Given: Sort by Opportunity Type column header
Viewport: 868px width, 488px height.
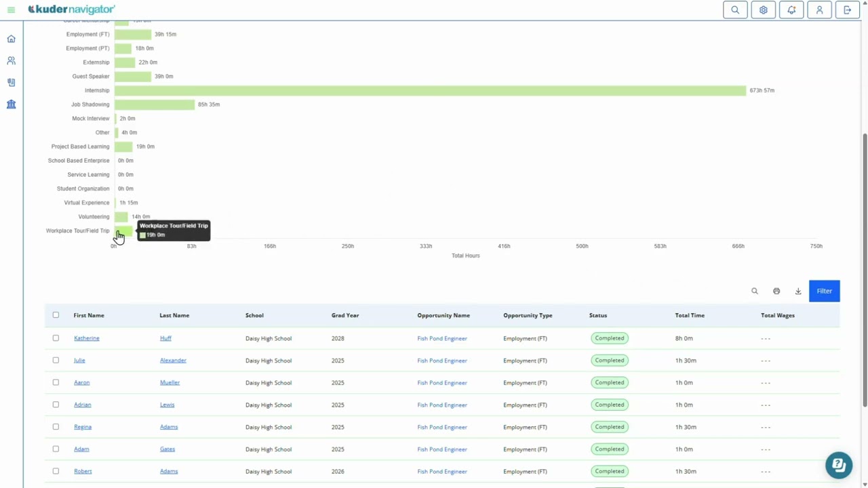Looking at the screenshot, I should click(528, 315).
